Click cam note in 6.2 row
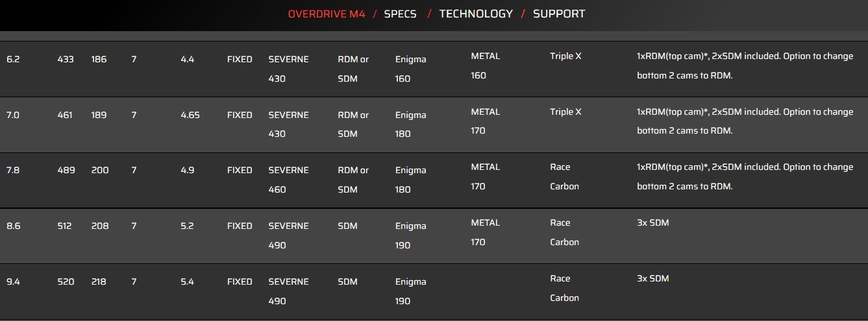Viewport: 868px width, 321px height. pyautogui.click(x=745, y=65)
